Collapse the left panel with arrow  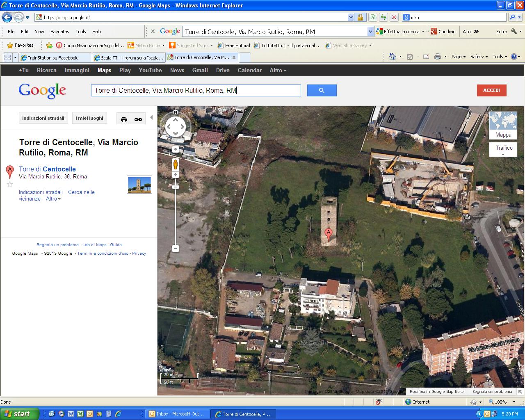[x=151, y=117]
